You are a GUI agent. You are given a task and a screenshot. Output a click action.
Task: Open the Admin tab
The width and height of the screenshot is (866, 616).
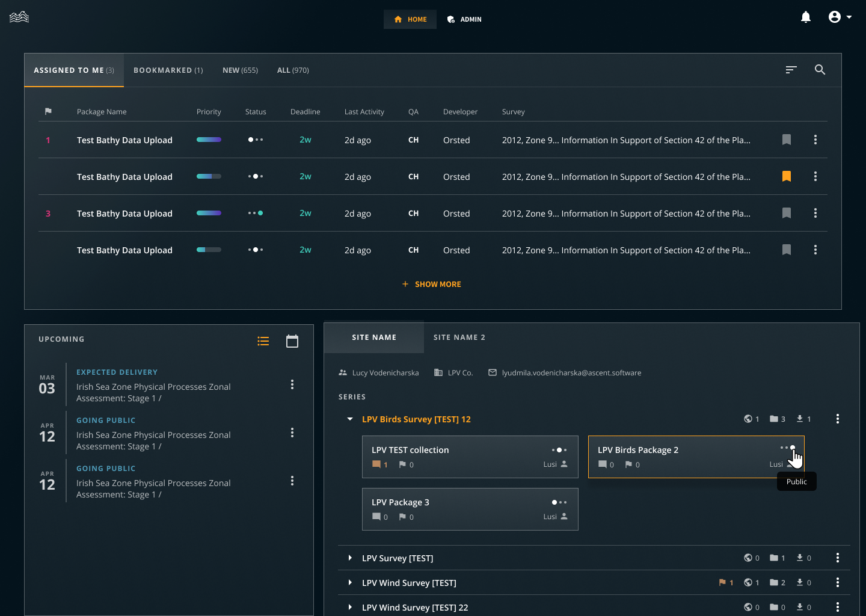[464, 19]
